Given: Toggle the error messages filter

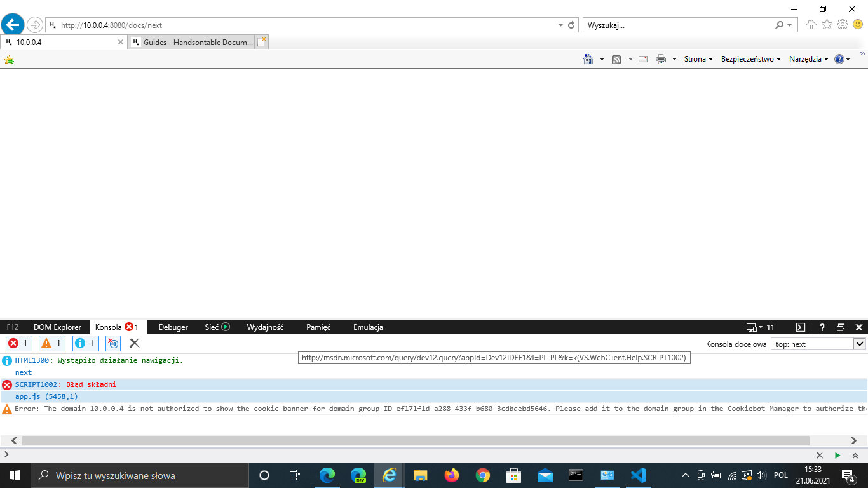Looking at the screenshot, I should click(18, 343).
